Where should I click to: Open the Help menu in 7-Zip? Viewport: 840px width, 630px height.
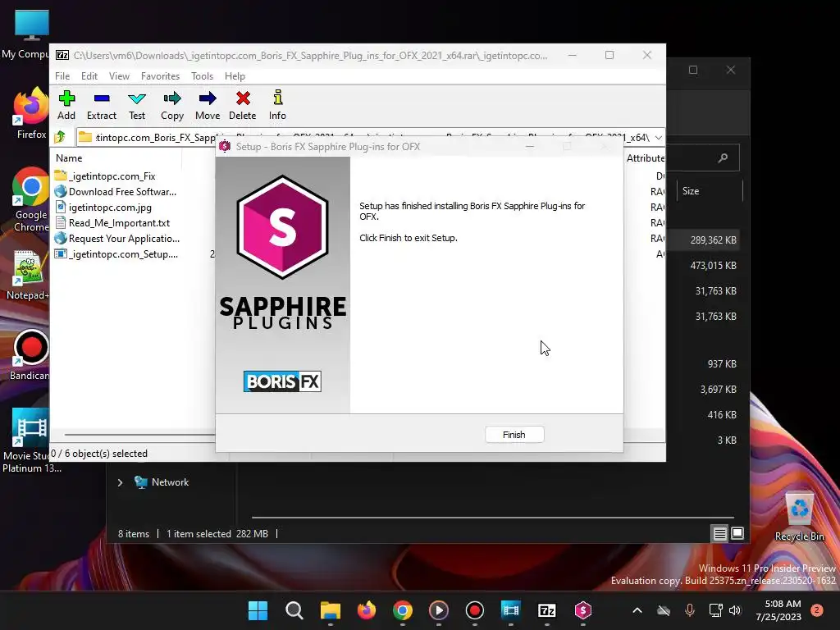(235, 76)
